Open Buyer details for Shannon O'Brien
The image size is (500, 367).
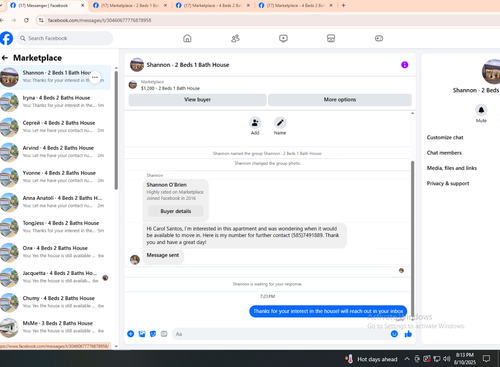pyautogui.click(x=176, y=211)
